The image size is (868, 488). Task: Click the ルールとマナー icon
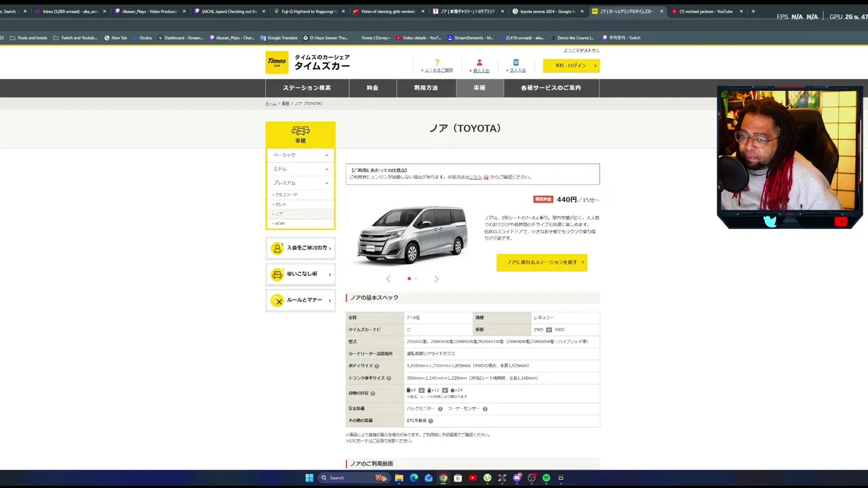coord(277,300)
